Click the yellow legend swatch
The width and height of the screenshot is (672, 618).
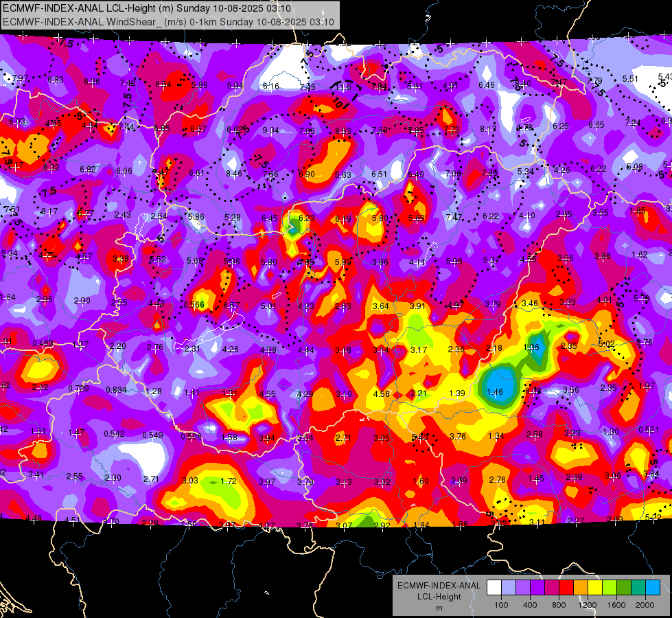click(595, 587)
